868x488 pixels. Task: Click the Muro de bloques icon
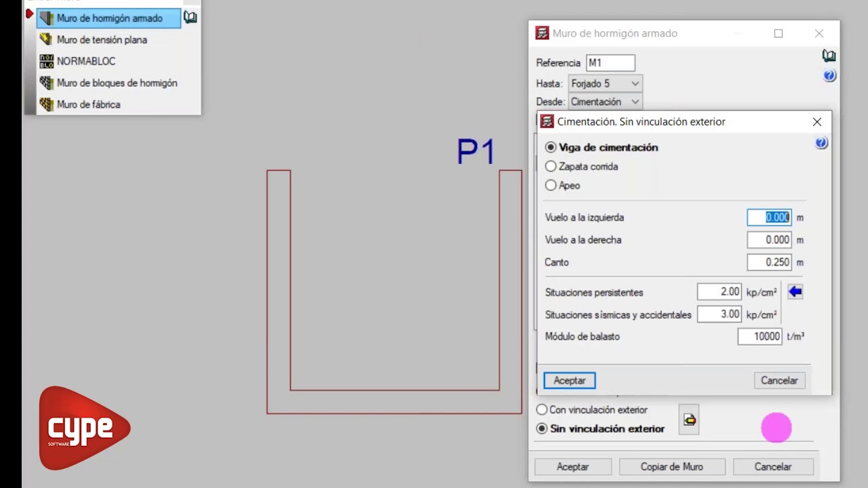46,83
